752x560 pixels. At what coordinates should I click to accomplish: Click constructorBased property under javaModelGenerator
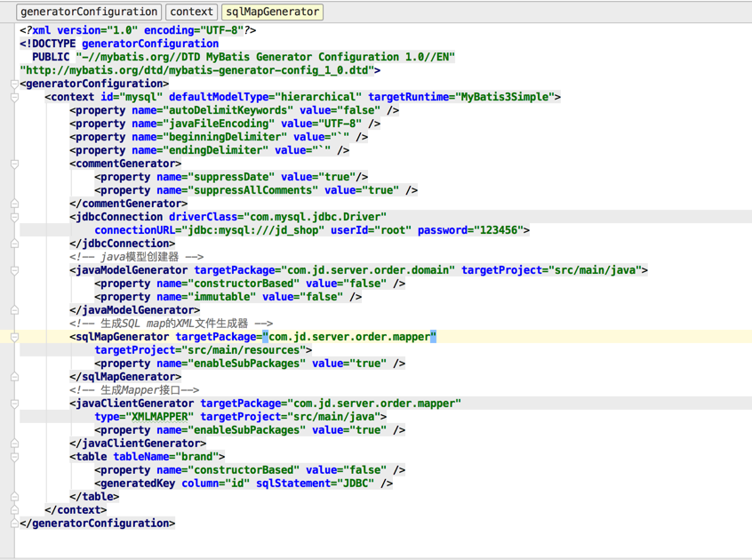click(250, 284)
